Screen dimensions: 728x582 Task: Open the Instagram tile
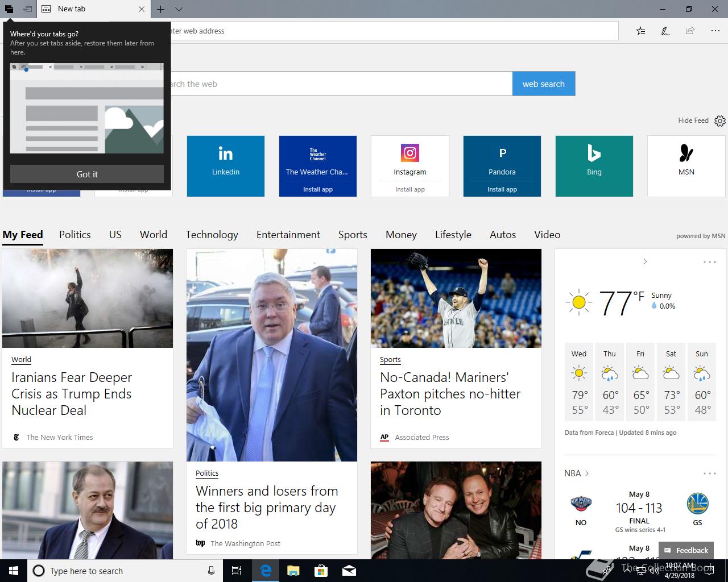[410, 159]
